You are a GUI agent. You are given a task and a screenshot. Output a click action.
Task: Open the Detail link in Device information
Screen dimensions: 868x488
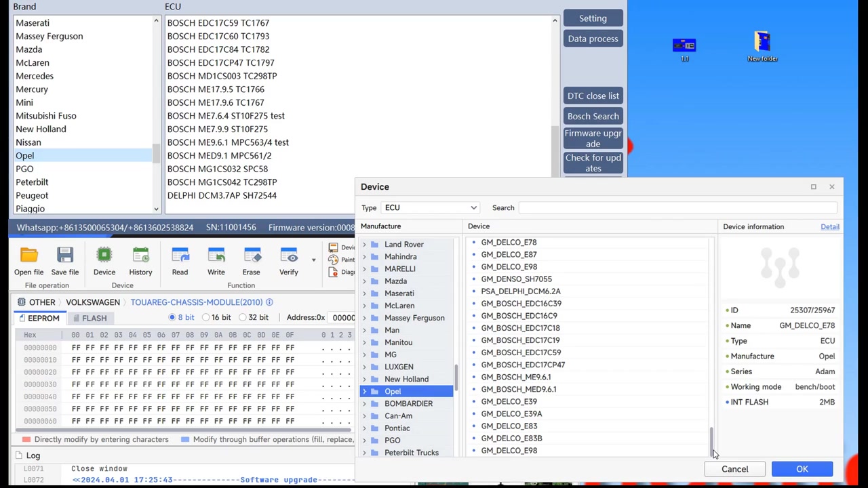pos(830,227)
